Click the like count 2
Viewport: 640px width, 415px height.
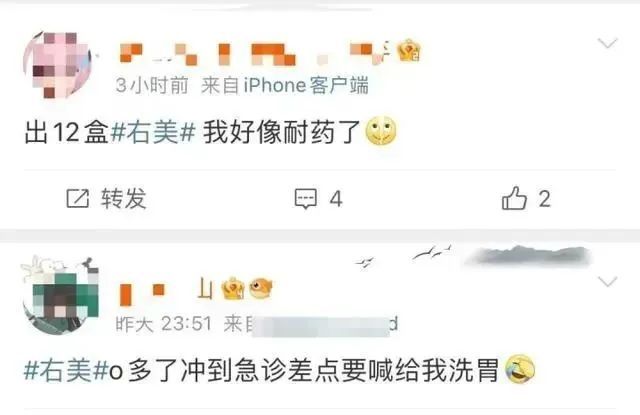tap(544, 199)
